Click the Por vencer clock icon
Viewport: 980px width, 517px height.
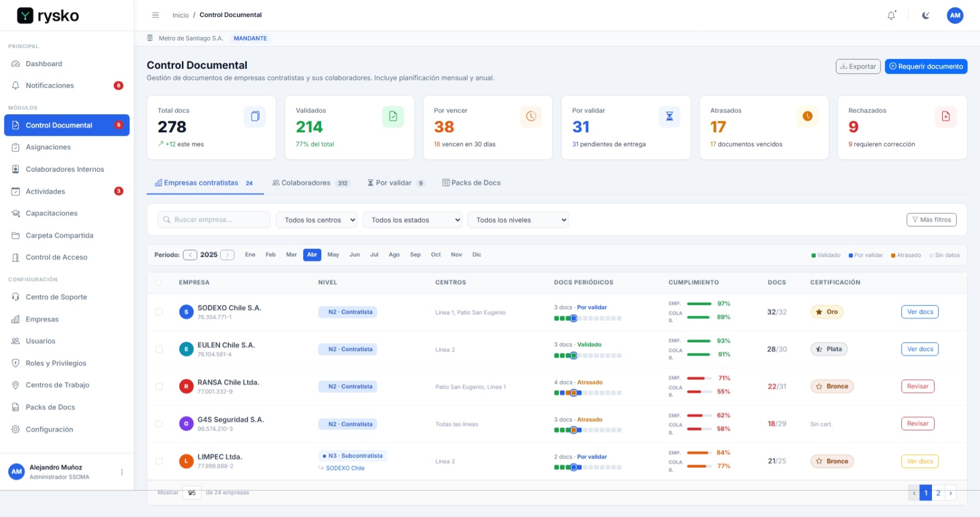point(531,116)
